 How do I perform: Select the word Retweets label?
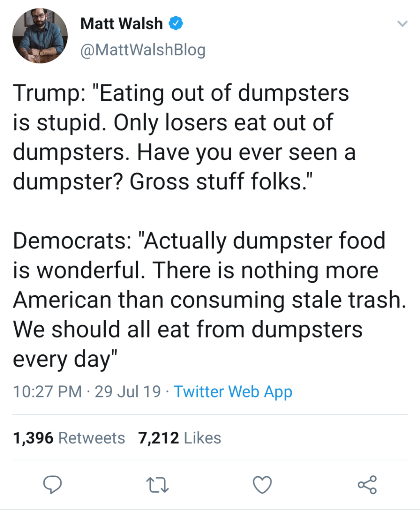click(92, 438)
